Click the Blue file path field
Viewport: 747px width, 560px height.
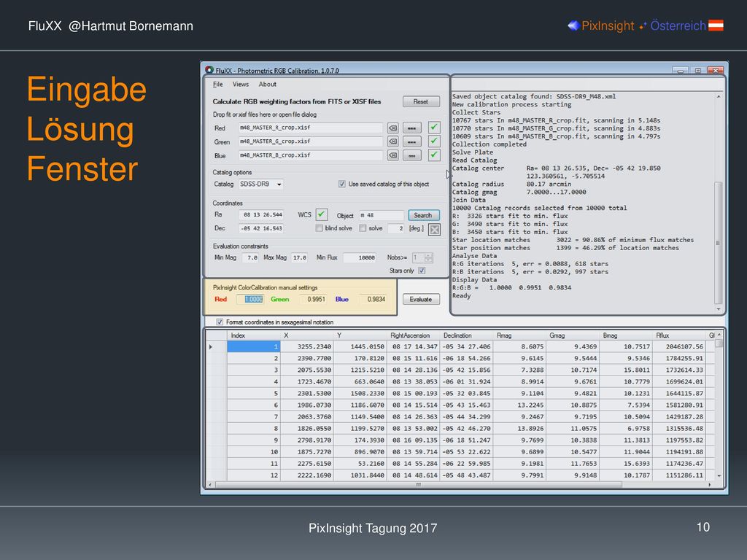[x=310, y=155]
